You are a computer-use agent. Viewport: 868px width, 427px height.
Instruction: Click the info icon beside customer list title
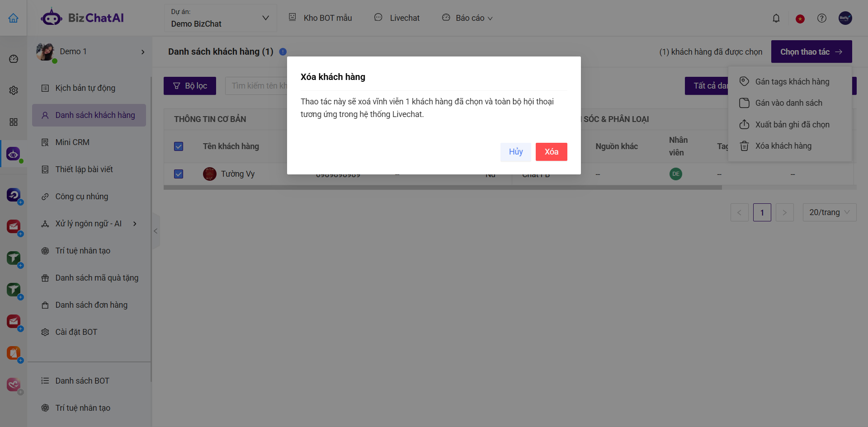coord(283,52)
